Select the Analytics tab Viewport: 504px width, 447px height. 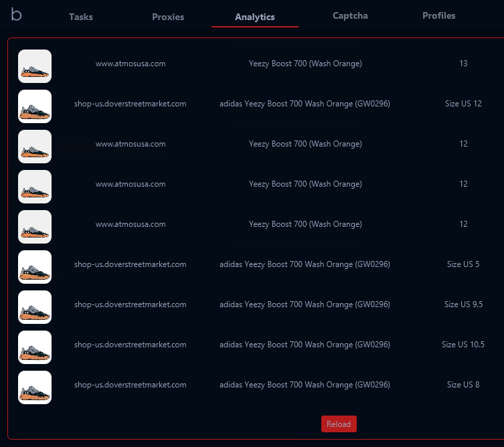coord(254,17)
